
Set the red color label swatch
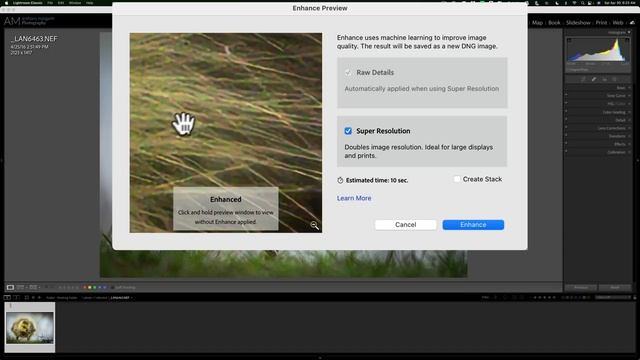pos(84,287)
